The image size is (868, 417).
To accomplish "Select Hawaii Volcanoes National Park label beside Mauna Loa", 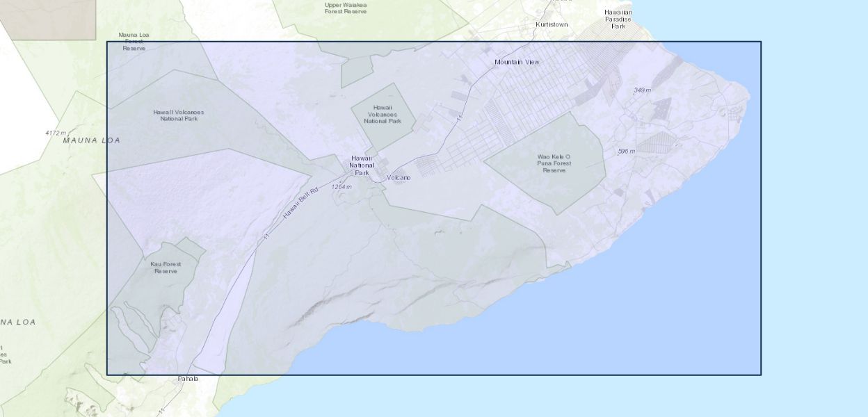I will [179, 115].
